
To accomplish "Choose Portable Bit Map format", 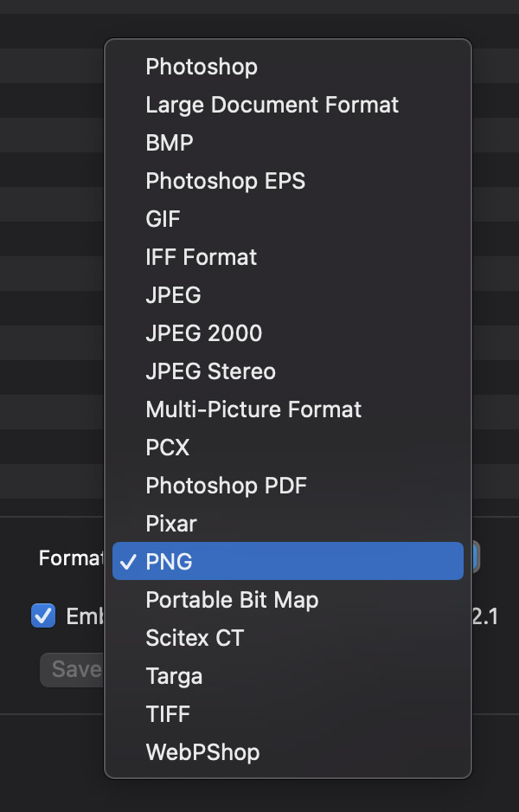I will 231,600.
